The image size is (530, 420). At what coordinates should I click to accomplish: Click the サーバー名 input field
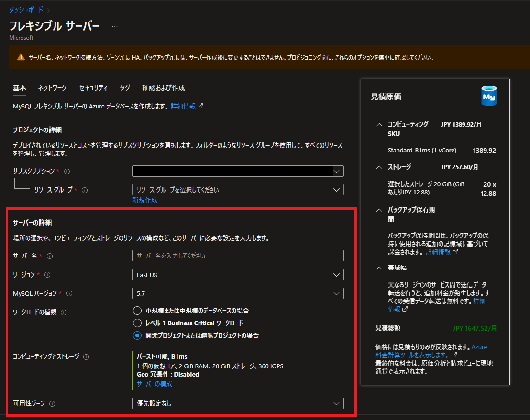click(x=238, y=256)
